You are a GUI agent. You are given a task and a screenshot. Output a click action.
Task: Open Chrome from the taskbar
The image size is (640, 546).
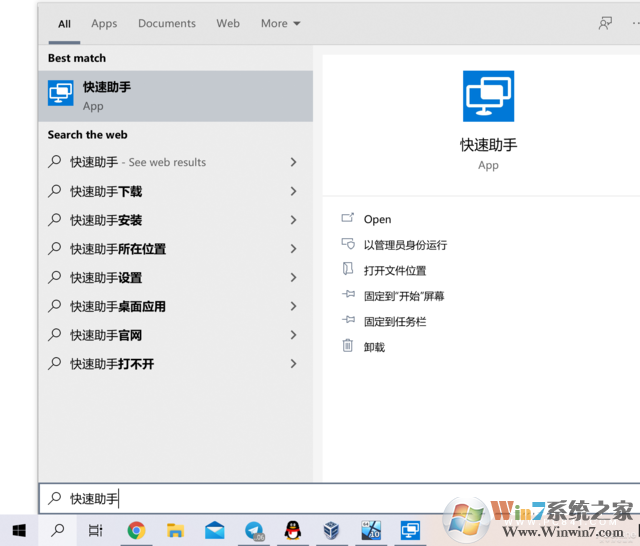pos(136,530)
